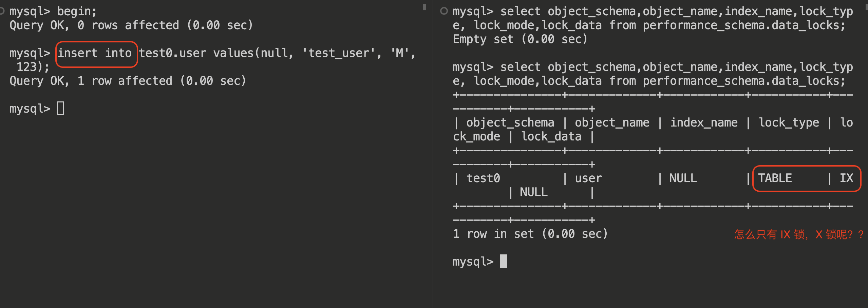This screenshot has height=308, width=868.
Task: Click the circle indicator of the right terminal pane
Action: tap(444, 11)
